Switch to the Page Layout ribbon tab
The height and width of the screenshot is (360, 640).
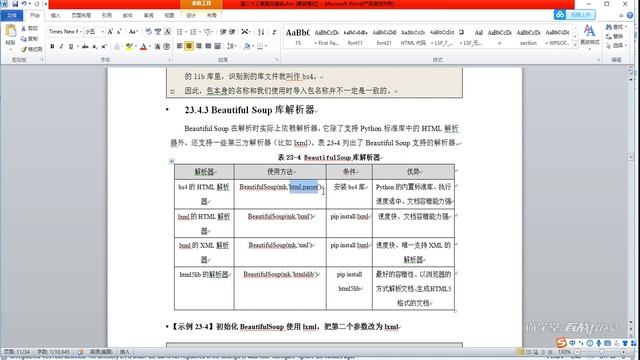[81, 15]
